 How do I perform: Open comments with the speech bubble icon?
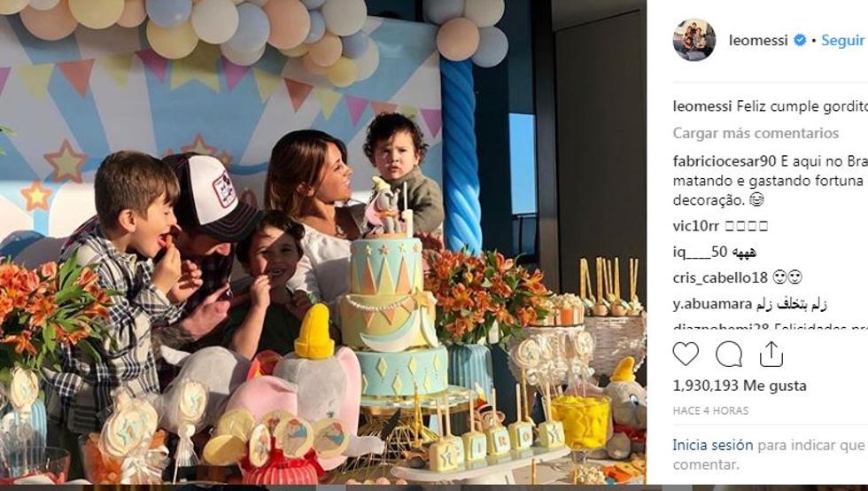728,355
